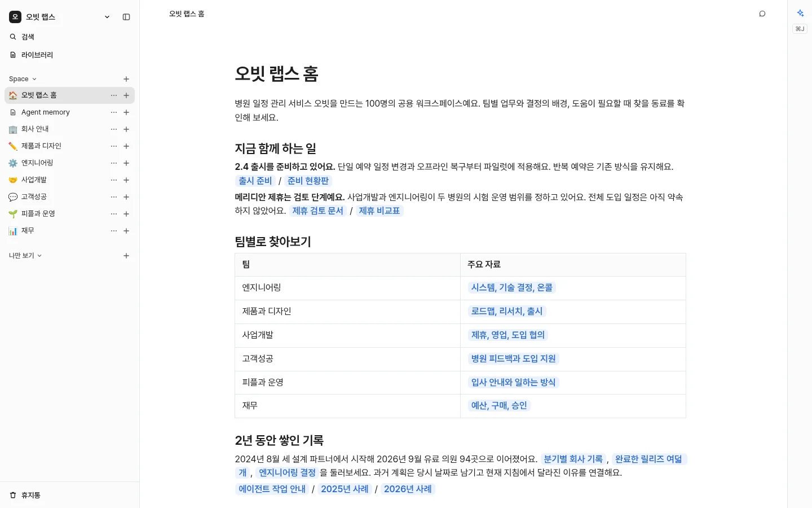Open the 2026년 사례 link

click(x=408, y=489)
